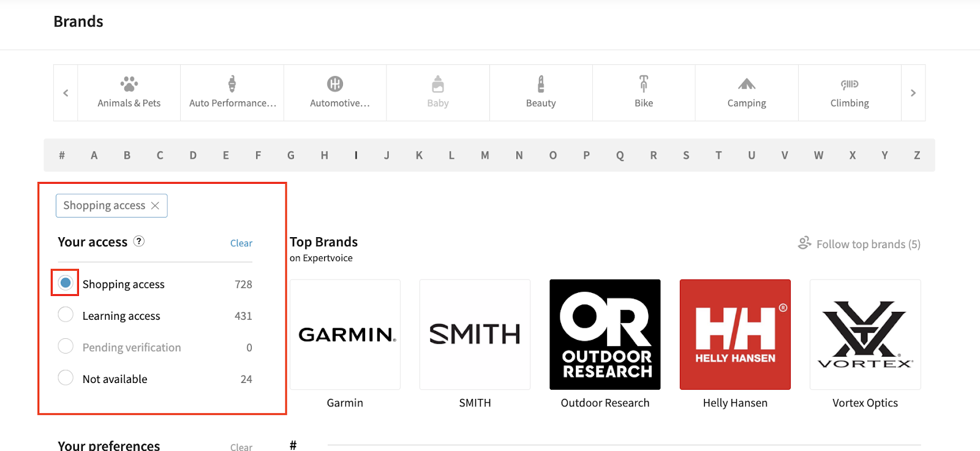The width and height of the screenshot is (980, 451).
Task: Filter brands by letter A
Action: [x=94, y=155]
